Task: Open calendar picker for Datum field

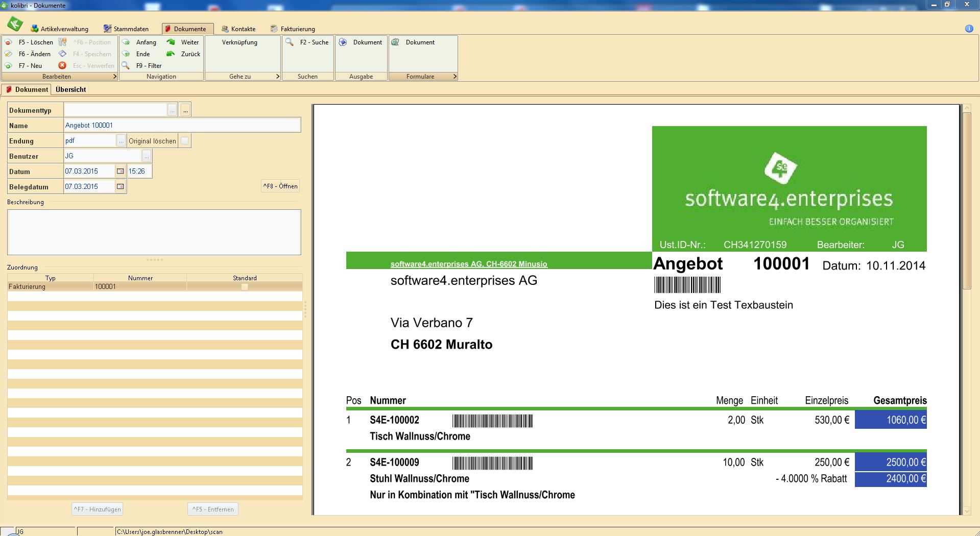Action: pos(121,171)
